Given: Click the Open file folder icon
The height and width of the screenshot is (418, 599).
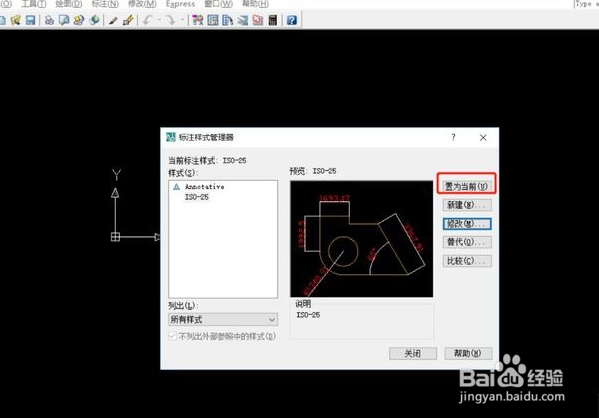Looking at the screenshot, I should pyautogui.click(x=16, y=20).
